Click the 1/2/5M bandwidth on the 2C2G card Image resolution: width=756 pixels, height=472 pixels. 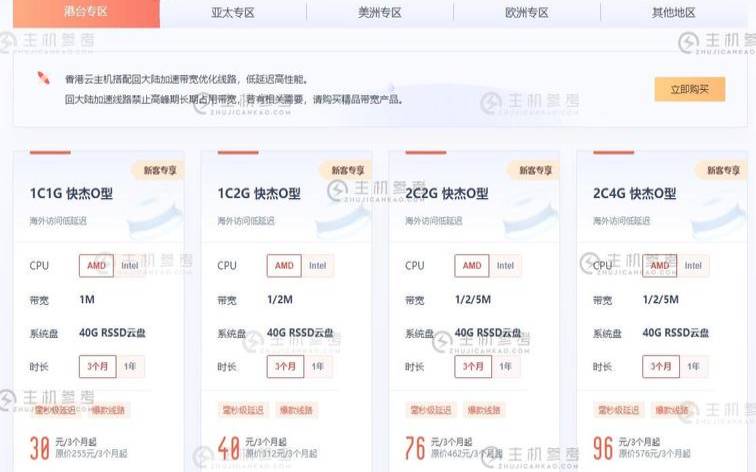pos(472,299)
